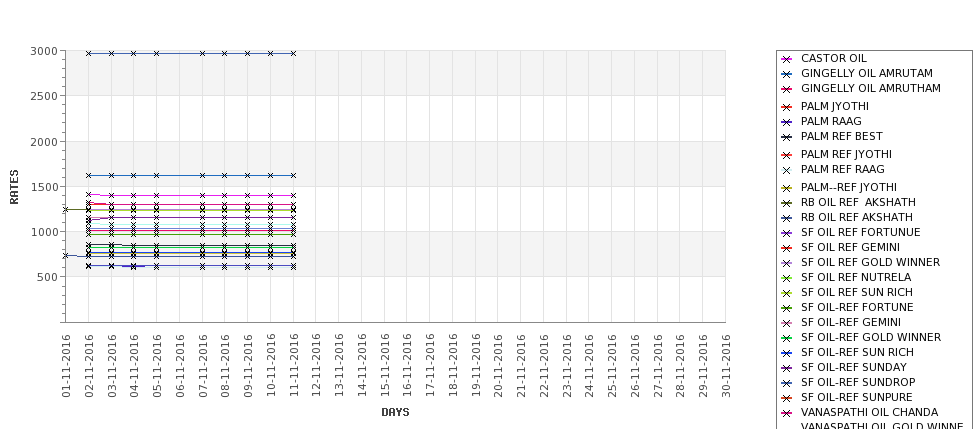The width and height of the screenshot is (975, 429).
Task: Click the 2500 y-axis tick label
Action: click(x=44, y=96)
